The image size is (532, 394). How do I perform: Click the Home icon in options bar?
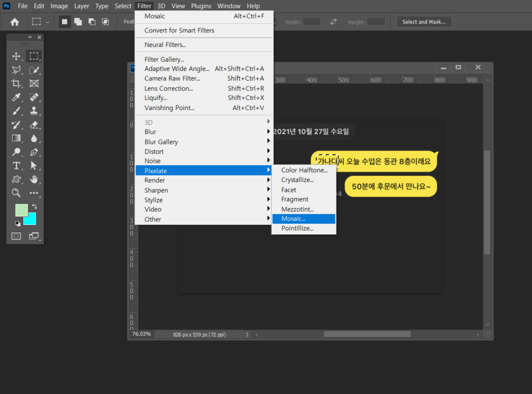coord(15,22)
